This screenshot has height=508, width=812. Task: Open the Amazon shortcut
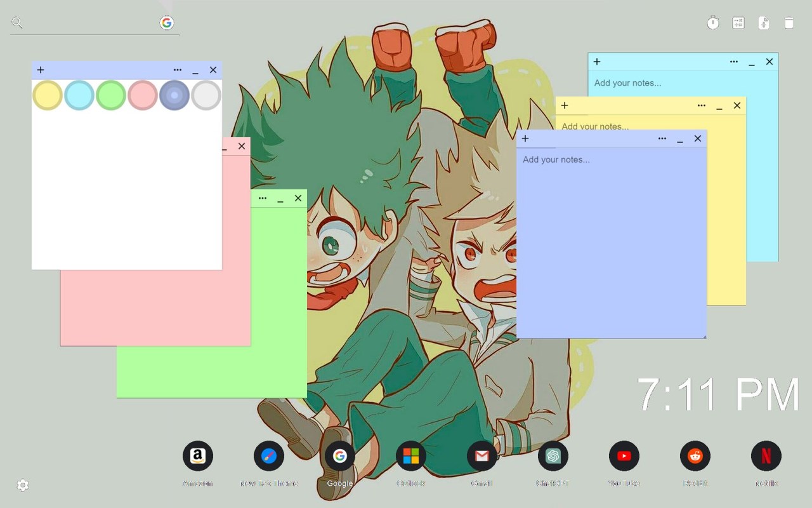point(198,456)
